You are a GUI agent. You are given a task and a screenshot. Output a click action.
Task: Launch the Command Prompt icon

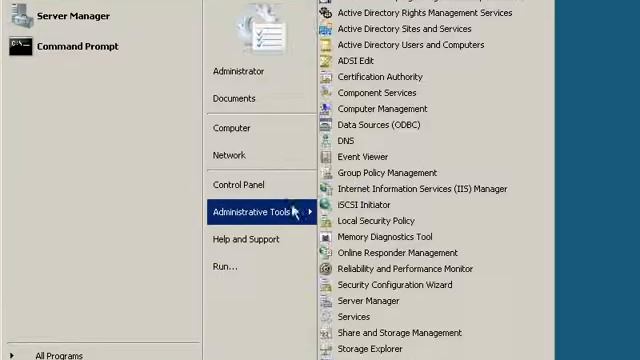pos(21,46)
